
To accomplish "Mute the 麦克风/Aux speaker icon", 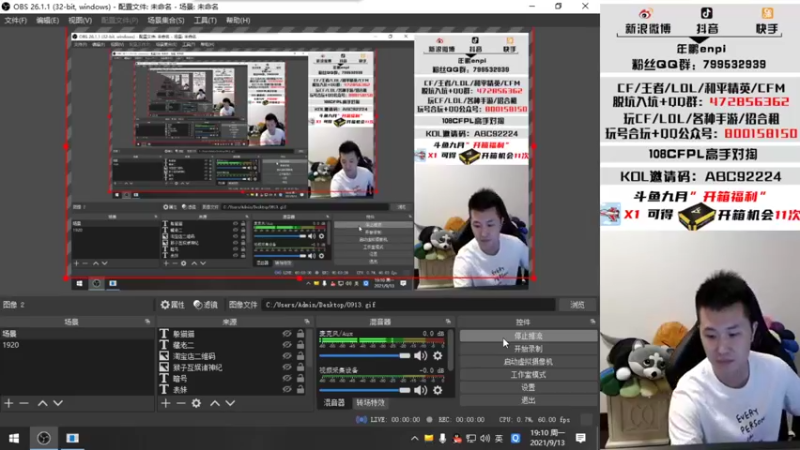I will coord(420,356).
